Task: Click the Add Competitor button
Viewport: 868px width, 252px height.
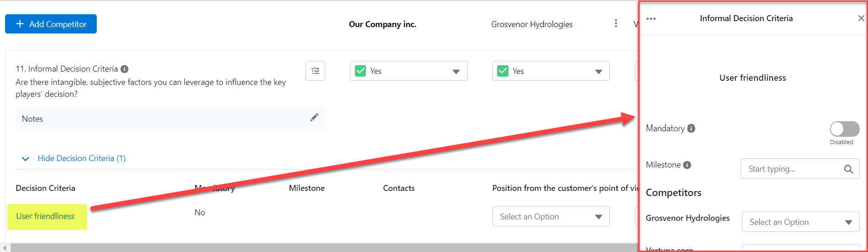Action: coord(51,24)
